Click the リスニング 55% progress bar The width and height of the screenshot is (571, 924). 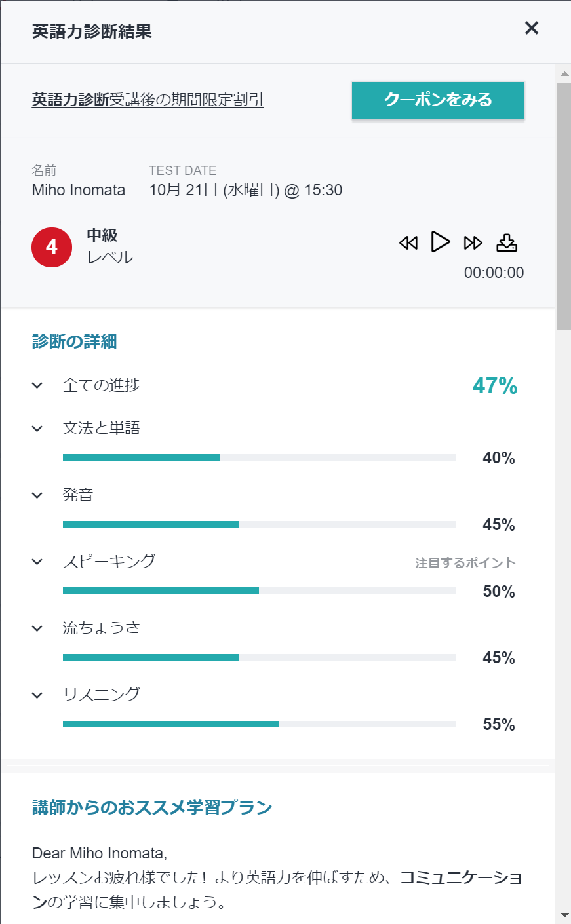259,724
